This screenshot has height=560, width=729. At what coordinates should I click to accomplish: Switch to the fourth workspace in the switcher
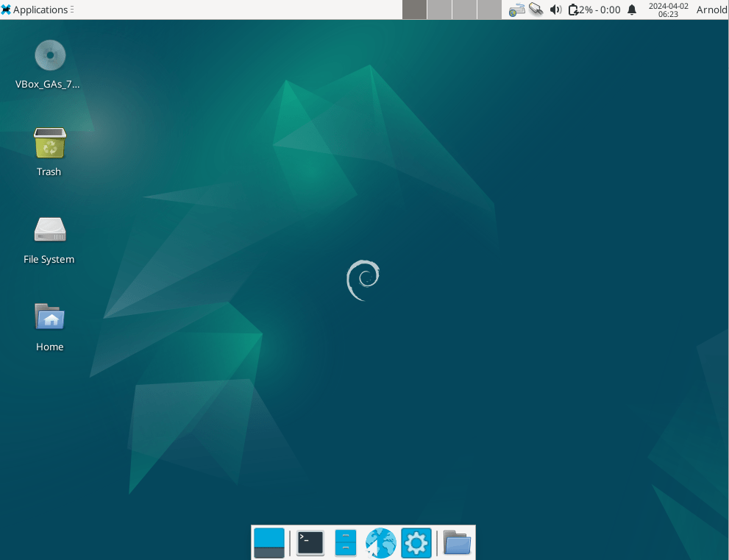488,10
